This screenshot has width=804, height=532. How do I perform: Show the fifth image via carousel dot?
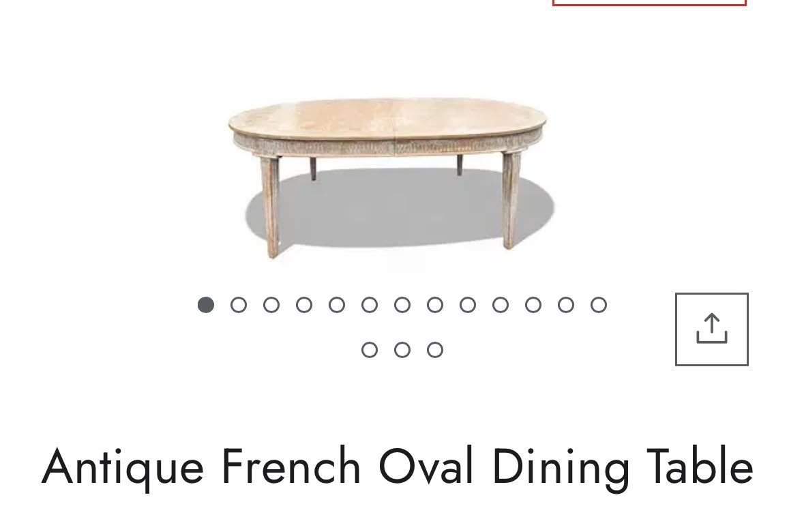(337, 305)
